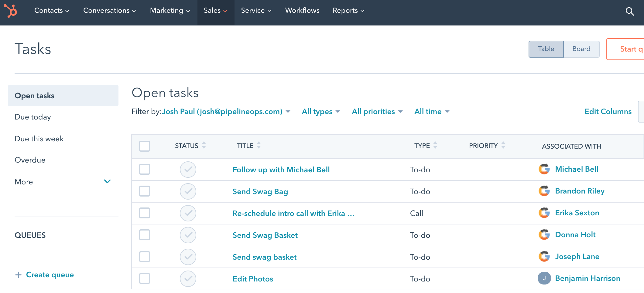Screen dimensions: 644x293
Task: Expand the More section chevron
Action: pyautogui.click(x=107, y=181)
